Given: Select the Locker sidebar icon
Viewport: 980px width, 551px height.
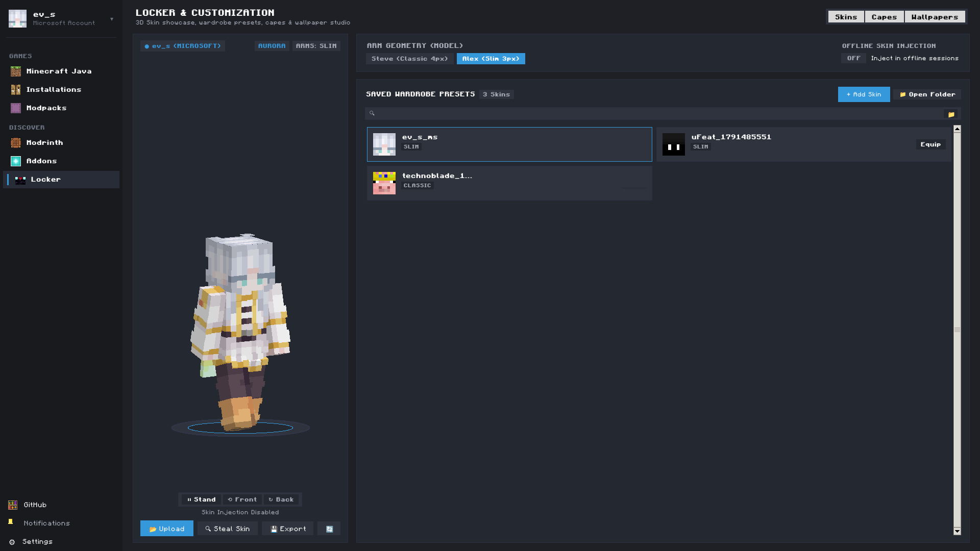Looking at the screenshot, I should (x=20, y=180).
